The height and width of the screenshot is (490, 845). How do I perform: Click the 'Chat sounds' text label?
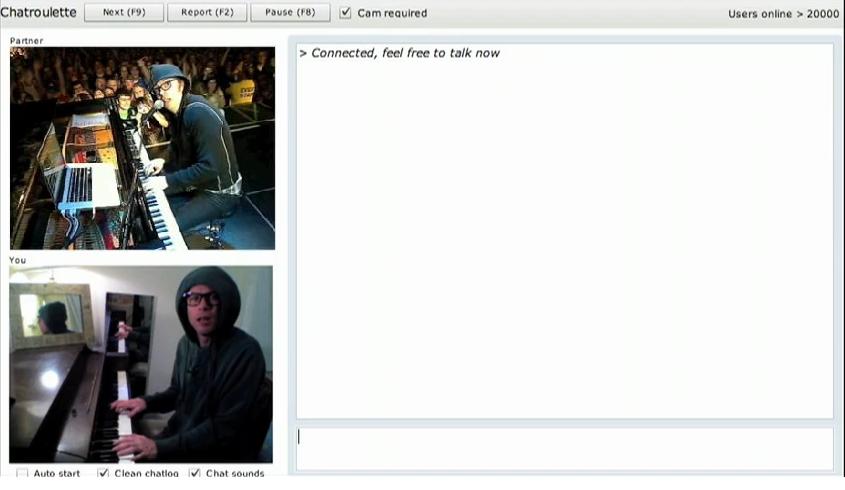[235, 473]
